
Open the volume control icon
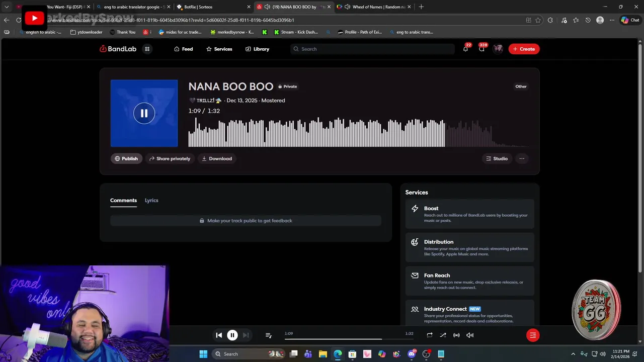(x=470, y=335)
